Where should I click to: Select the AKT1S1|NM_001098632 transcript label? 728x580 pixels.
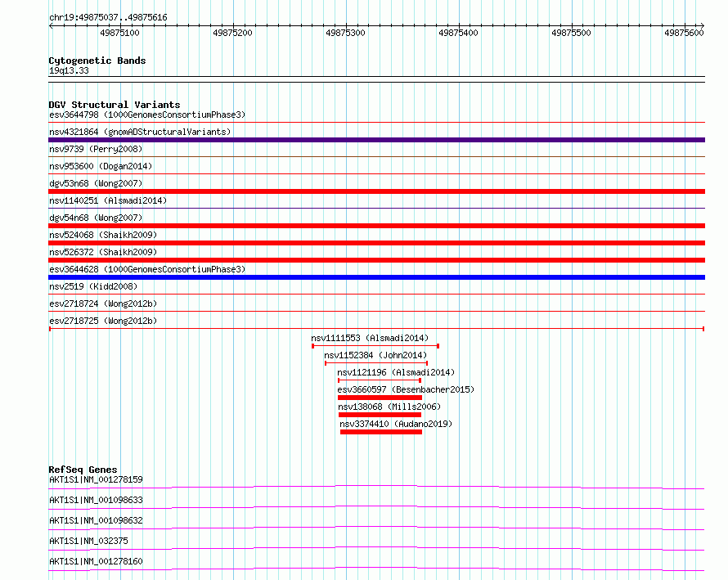click(96, 520)
